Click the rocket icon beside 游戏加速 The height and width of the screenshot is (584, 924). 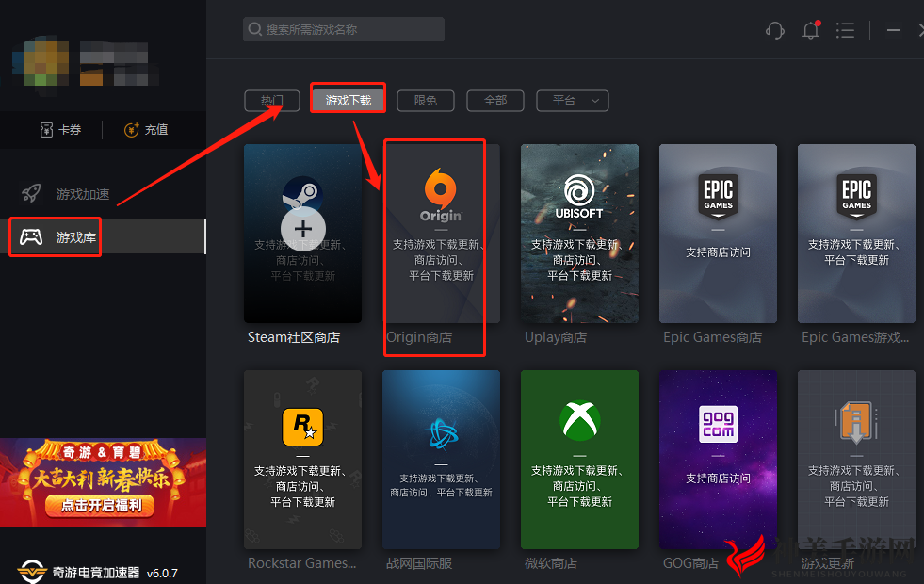point(31,193)
